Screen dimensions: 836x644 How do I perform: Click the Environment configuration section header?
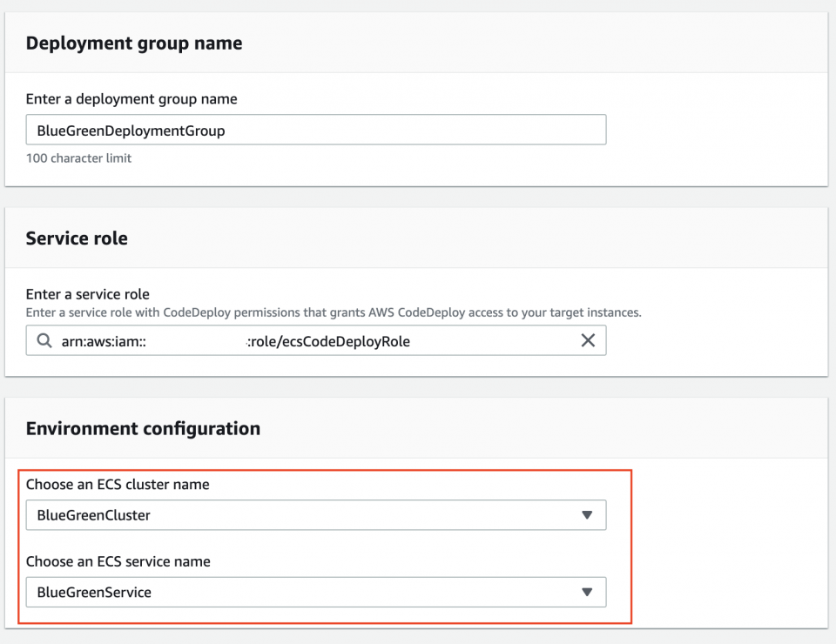(143, 428)
